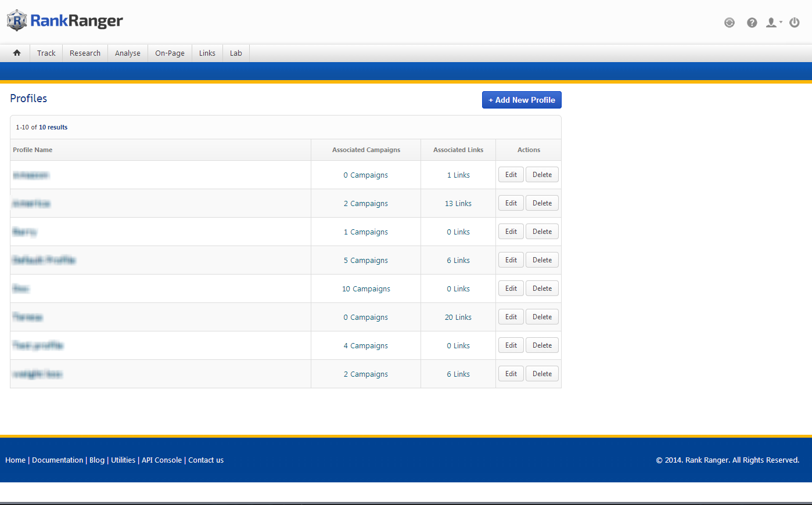Click the power logout icon
This screenshot has height=505, width=812.
[x=795, y=23]
